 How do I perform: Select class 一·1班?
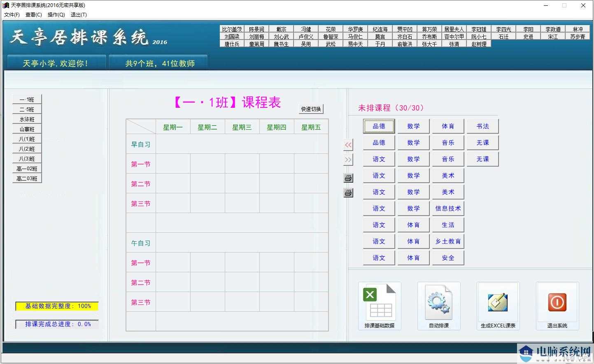(x=27, y=100)
